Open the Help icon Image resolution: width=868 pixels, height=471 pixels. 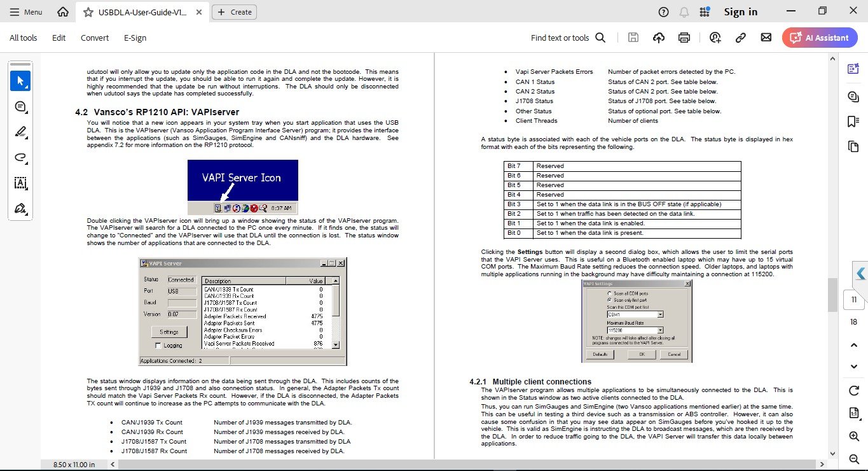point(664,11)
